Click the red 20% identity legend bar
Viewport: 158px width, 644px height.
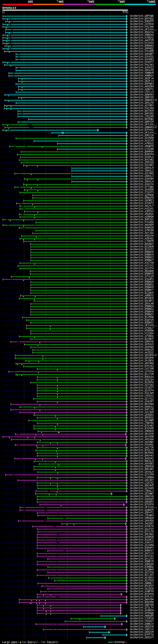[18, 4]
